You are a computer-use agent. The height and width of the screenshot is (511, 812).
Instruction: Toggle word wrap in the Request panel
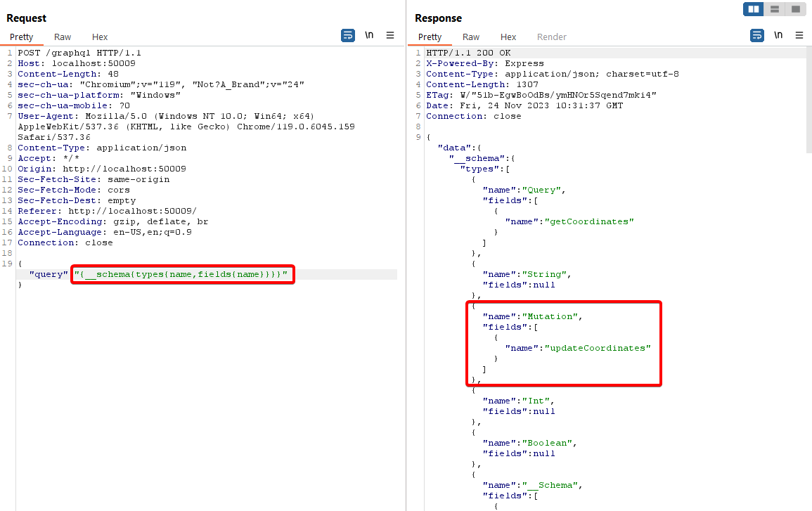(x=348, y=36)
